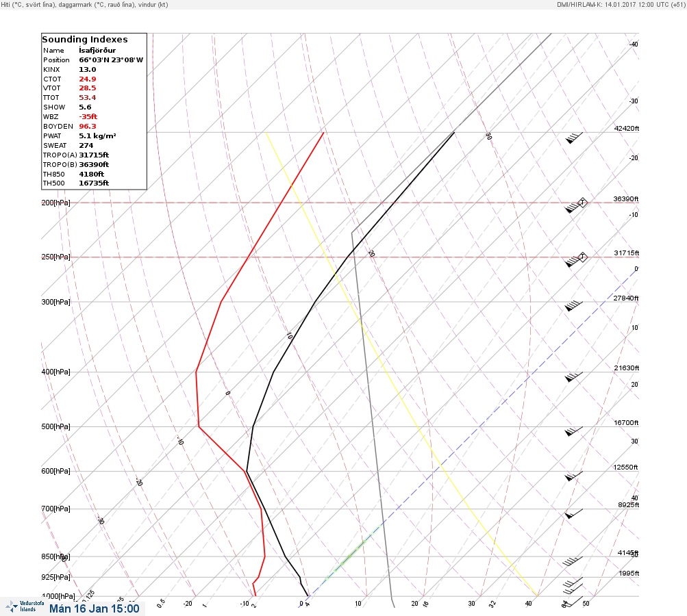Click the 600[hPa] pressure label
Viewport: 687px width, 616px height.
tap(55, 471)
